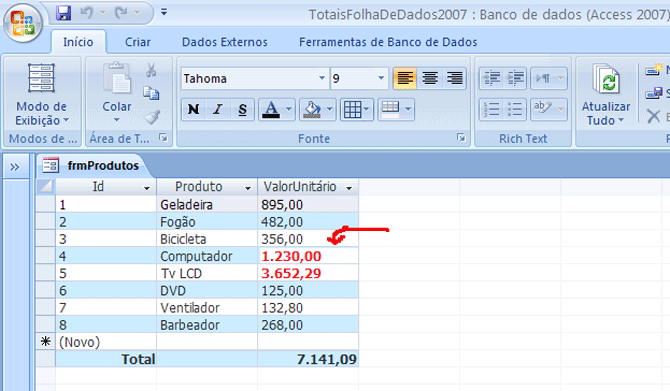Open the Id column filter dropdown
Image resolution: width=670 pixels, height=391 pixels.
[x=147, y=188]
